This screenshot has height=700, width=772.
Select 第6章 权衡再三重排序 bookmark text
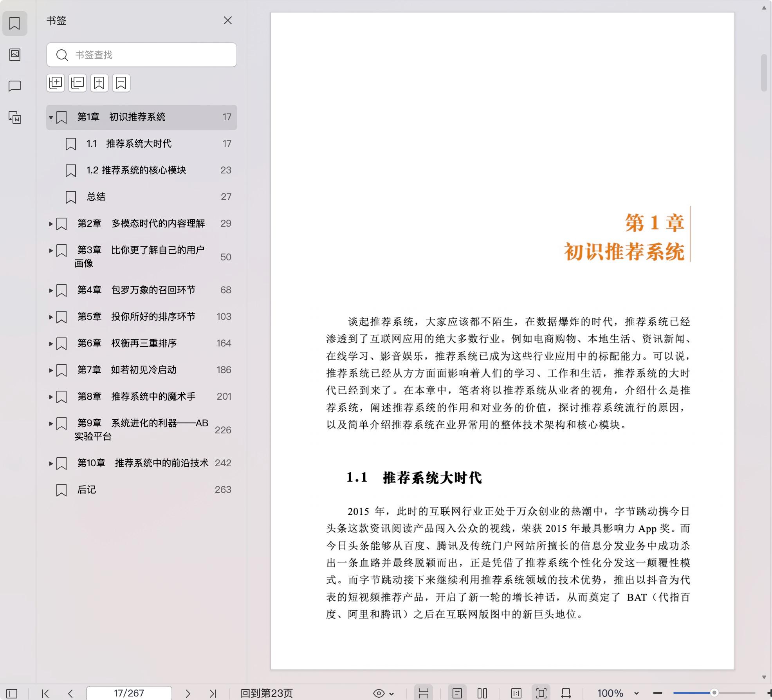(127, 343)
